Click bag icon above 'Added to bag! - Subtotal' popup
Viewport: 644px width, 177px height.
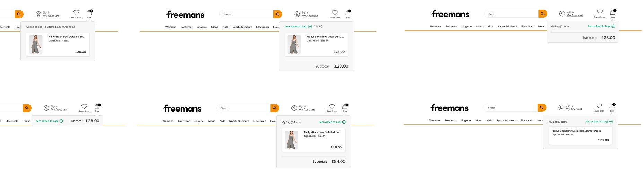pos(89,13)
